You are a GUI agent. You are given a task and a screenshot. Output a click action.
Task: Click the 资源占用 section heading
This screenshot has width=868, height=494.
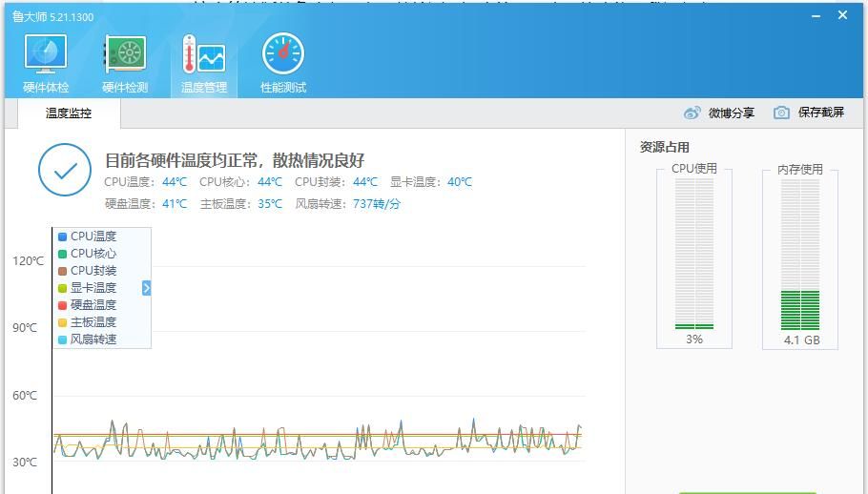[664, 147]
